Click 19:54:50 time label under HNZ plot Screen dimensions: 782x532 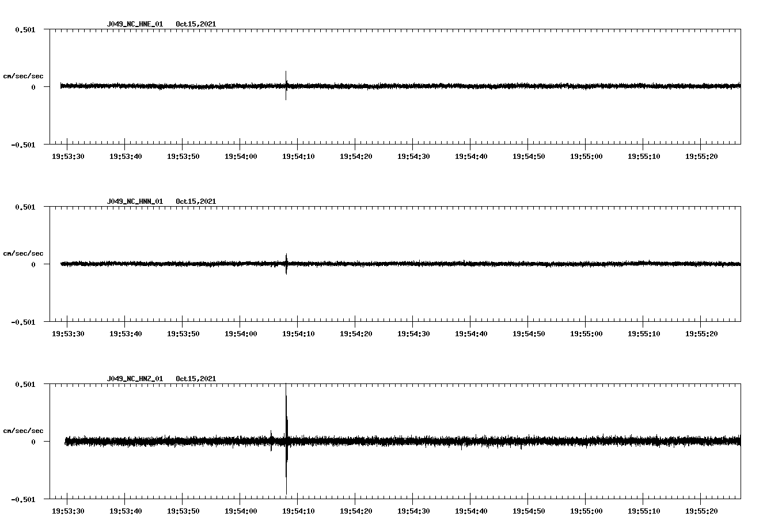coord(529,511)
